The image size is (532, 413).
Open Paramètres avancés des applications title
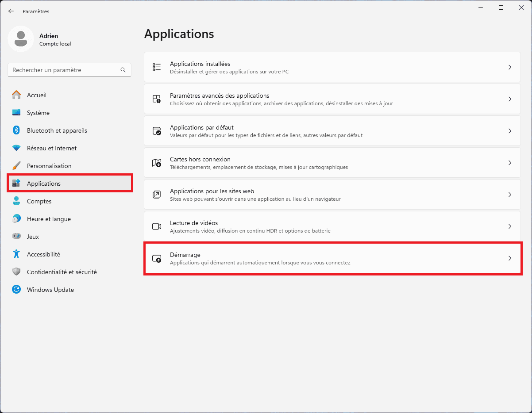coord(220,96)
